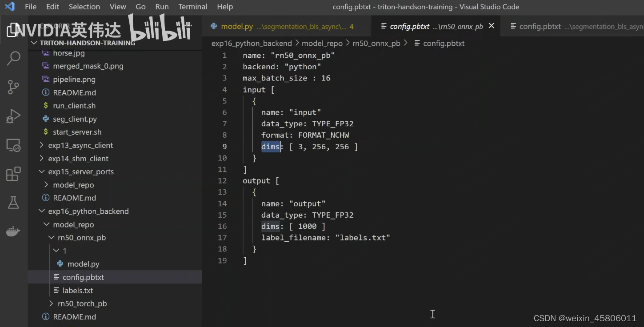Open the Edit menu

click(52, 7)
